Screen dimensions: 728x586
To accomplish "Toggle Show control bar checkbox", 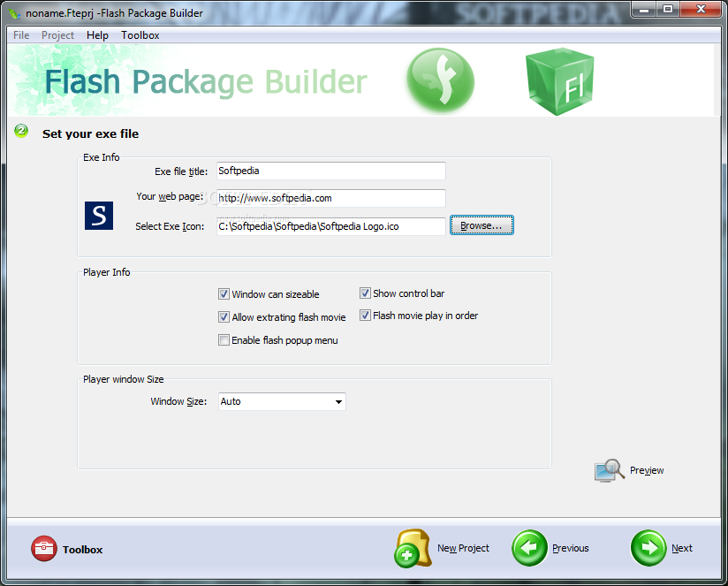I will pos(365,293).
